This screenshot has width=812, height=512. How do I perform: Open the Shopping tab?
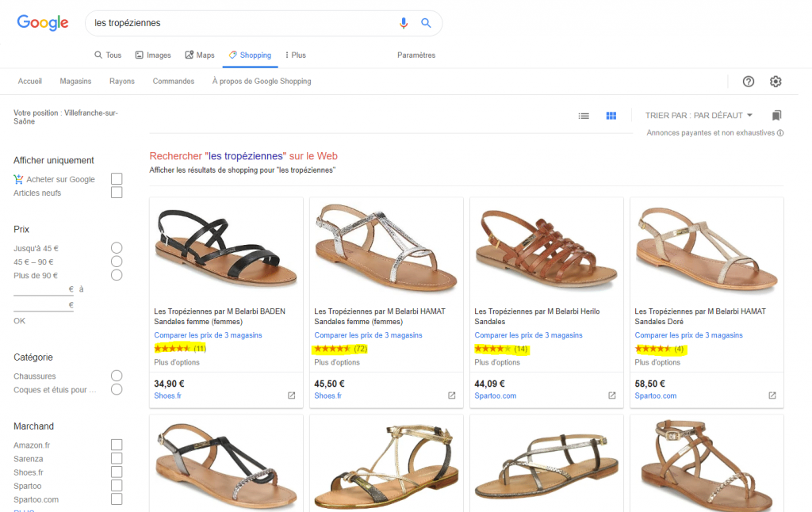click(250, 55)
